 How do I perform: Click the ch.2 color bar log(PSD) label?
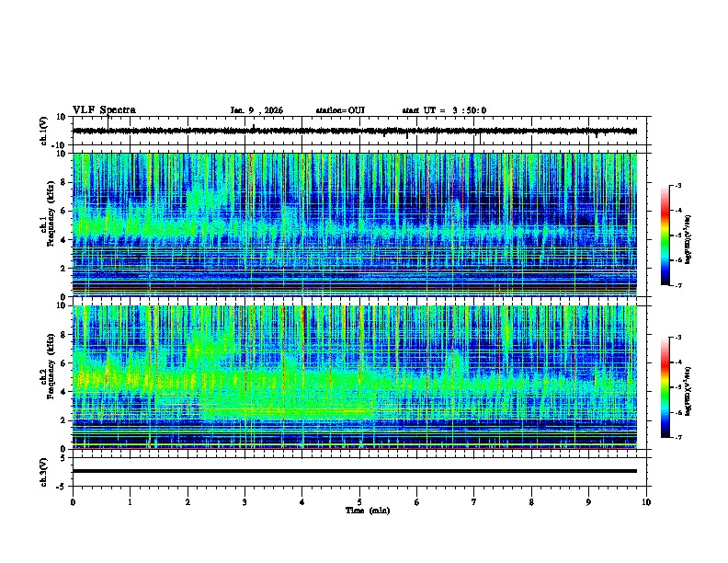(x=688, y=391)
